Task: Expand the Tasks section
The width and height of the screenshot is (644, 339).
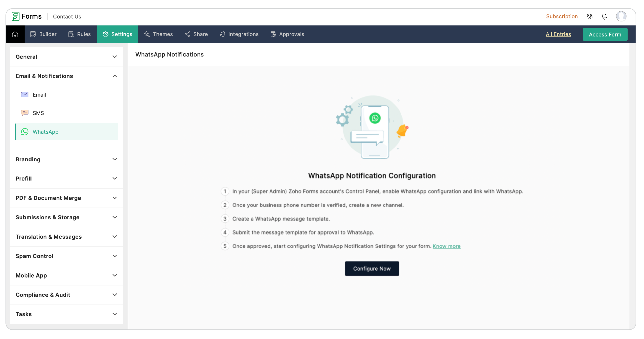Action: point(66,314)
